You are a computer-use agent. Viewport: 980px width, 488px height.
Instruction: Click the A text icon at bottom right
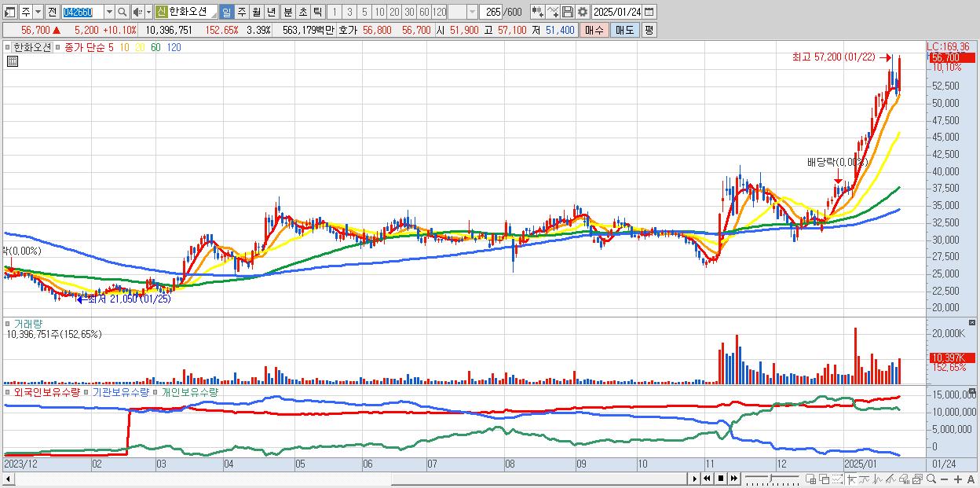point(971,479)
